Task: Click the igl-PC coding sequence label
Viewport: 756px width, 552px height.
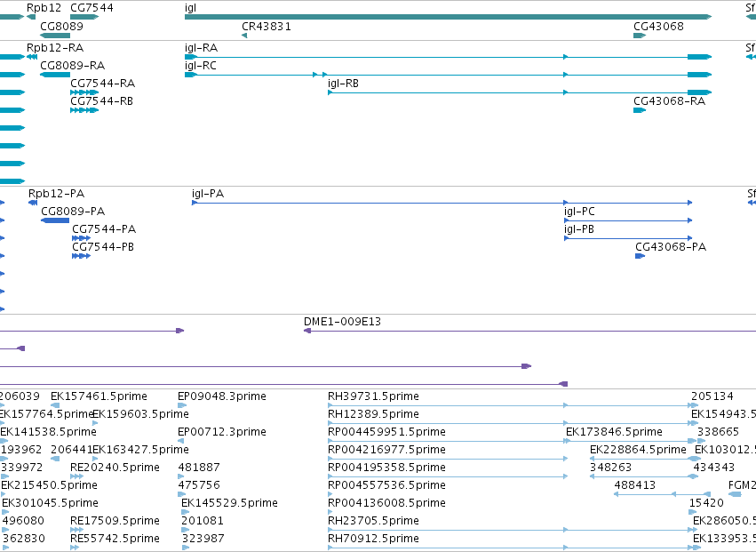Action: [x=579, y=212]
